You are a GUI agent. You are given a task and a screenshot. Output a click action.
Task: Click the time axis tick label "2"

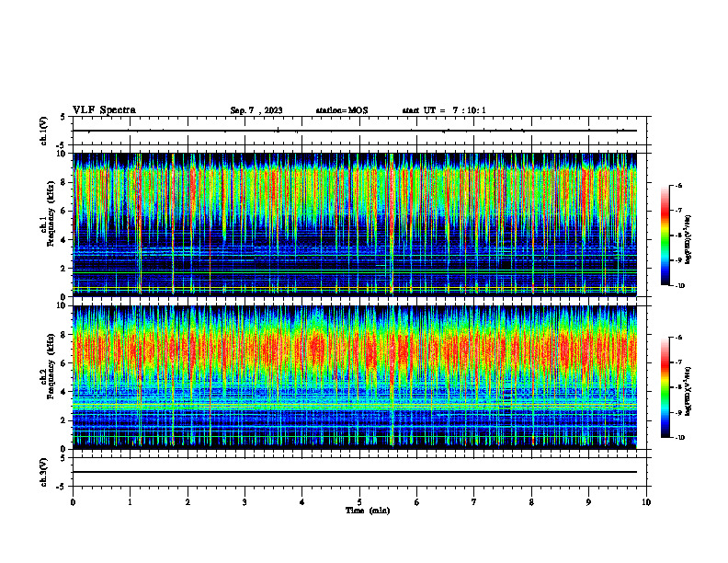tap(188, 502)
